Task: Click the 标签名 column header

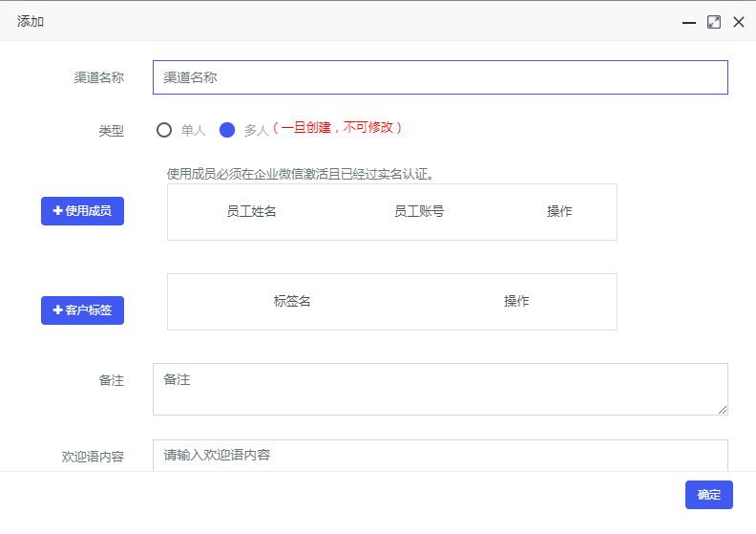Action: click(x=292, y=301)
